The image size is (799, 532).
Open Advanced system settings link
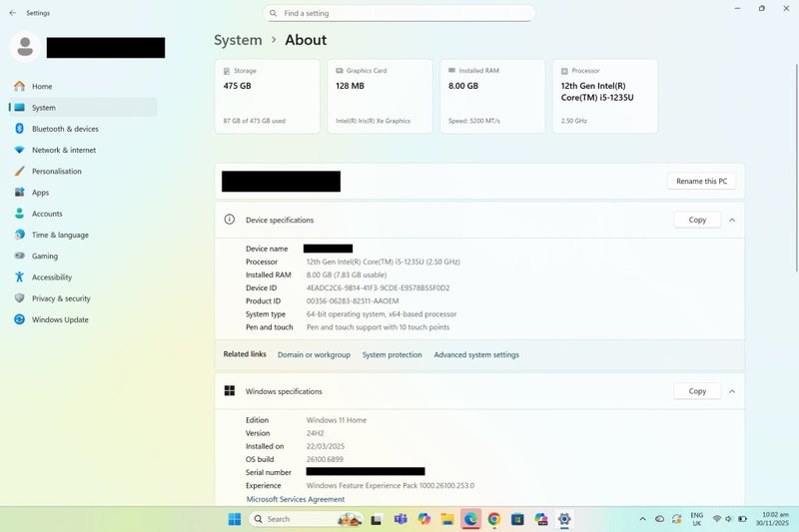[476, 355]
